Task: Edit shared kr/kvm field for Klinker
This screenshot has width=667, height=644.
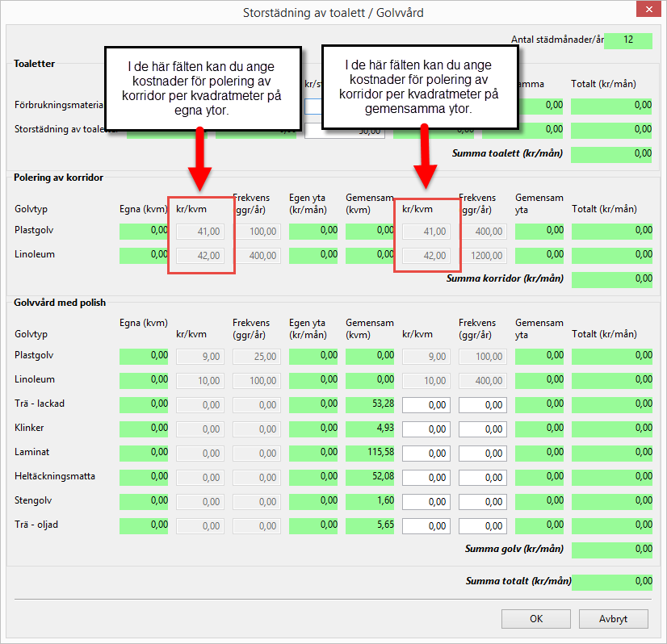Action: coord(426,429)
